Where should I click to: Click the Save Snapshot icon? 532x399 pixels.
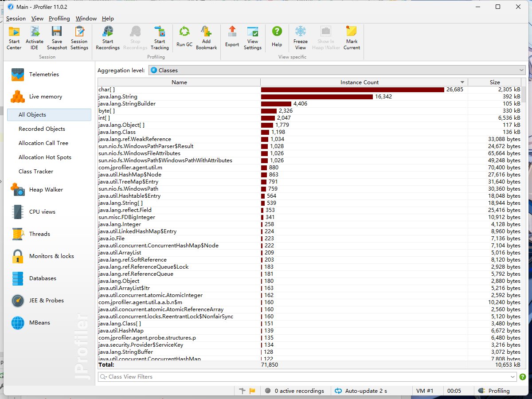pyautogui.click(x=57, y=38)
